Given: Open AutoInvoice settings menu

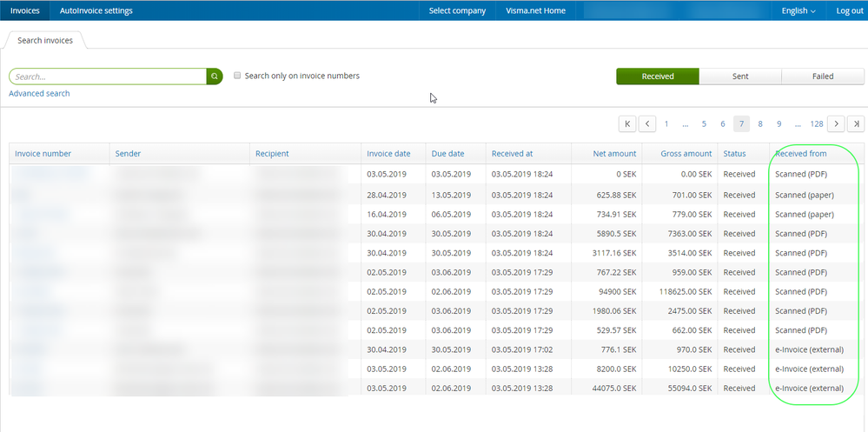Looking at the screenshot, I should point(96,10).
